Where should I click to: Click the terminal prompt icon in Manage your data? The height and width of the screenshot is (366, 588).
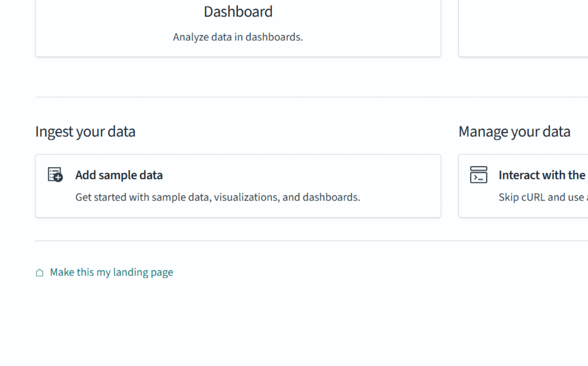[479, 174]
